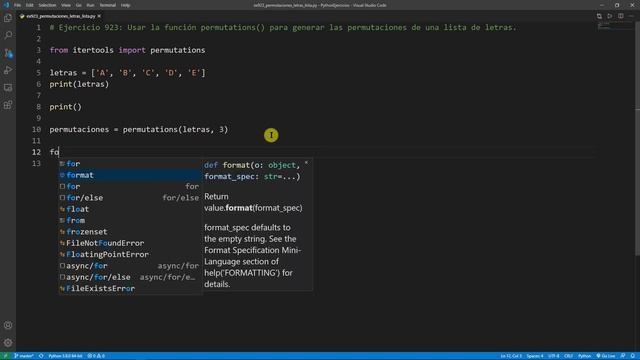
Task: Open the Accounts menu icon
Action: (8, 325)
